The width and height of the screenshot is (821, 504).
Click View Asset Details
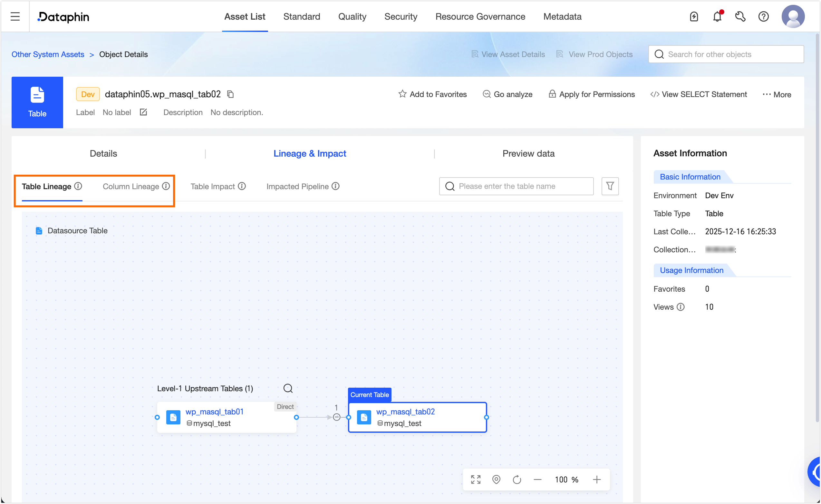point(508,54)
